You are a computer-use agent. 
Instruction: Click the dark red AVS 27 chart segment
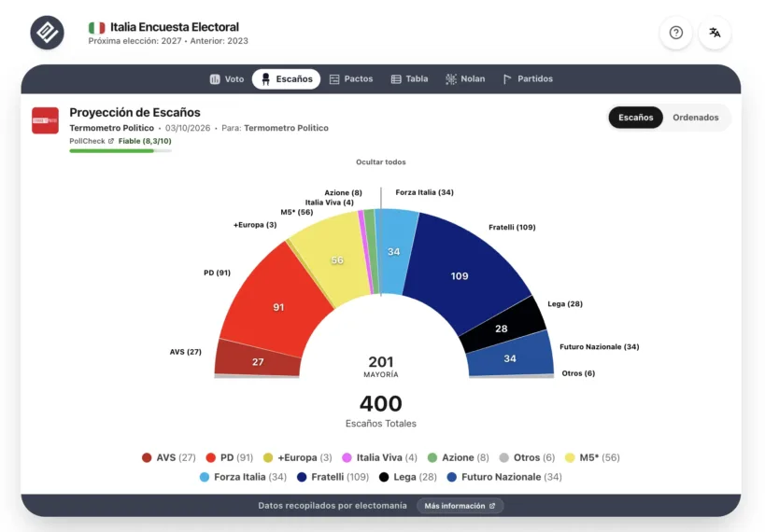[258, 361]
